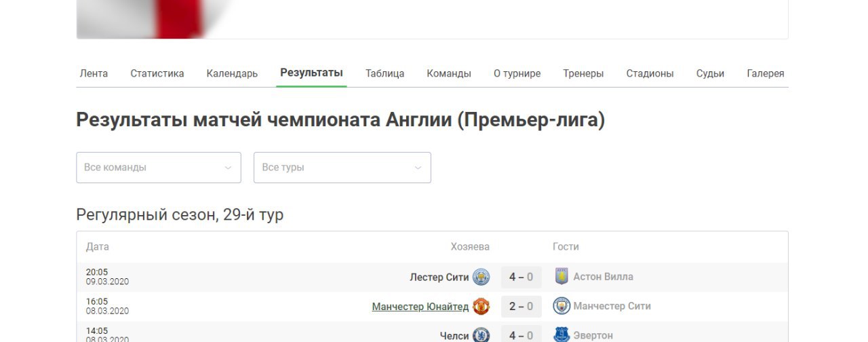
Task: Open the Судьи tab
Action: point(710,73)
